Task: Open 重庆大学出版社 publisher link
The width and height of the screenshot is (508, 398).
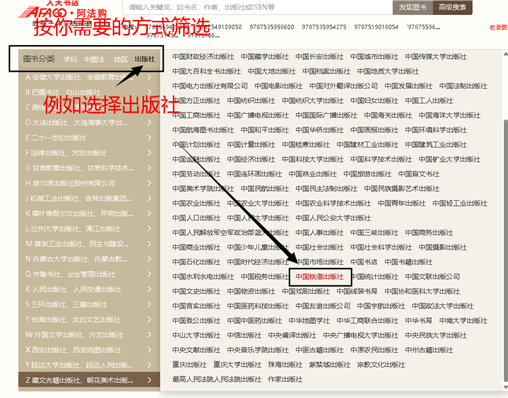Action: [x=237, y=365]
